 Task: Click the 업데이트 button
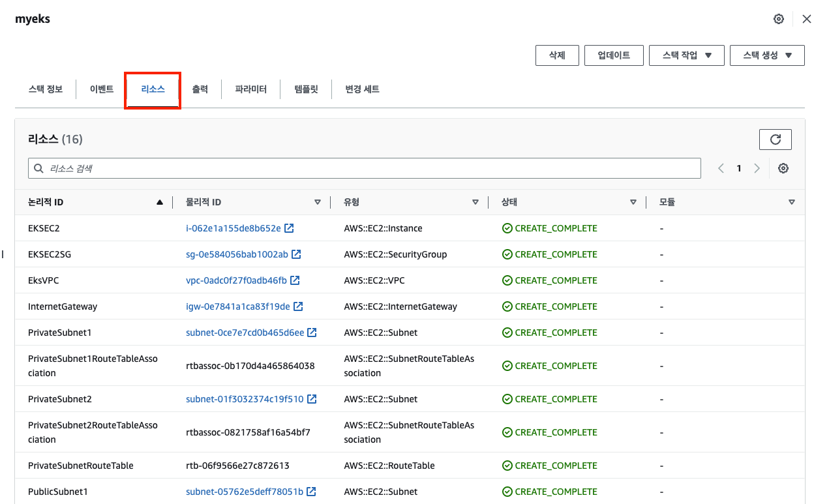(614, 55)
